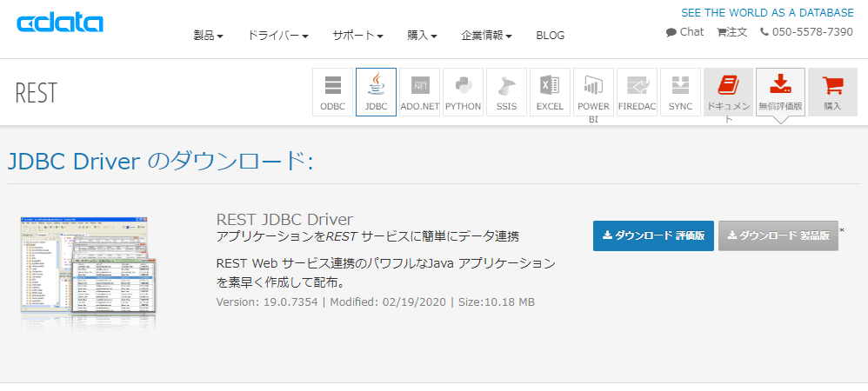
Task: Select the JDBC Java icon
Action: 376,92
